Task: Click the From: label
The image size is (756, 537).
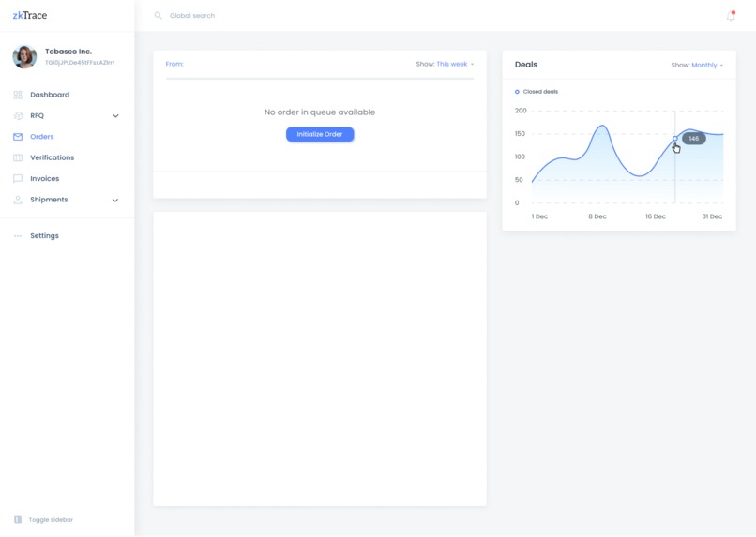Action: pyautogui.click(x=174, y=64)
